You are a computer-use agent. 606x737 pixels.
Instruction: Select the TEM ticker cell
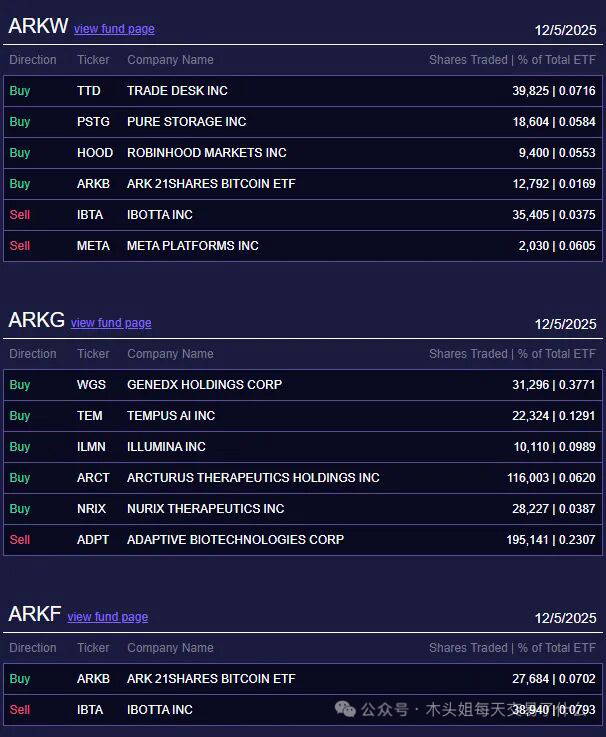point(90,416)
